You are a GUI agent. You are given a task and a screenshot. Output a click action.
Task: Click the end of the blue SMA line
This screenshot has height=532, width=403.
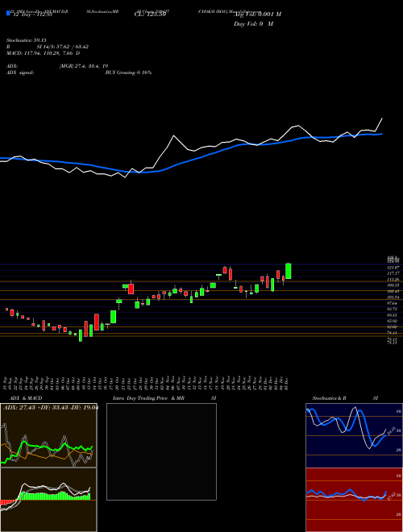382,134
